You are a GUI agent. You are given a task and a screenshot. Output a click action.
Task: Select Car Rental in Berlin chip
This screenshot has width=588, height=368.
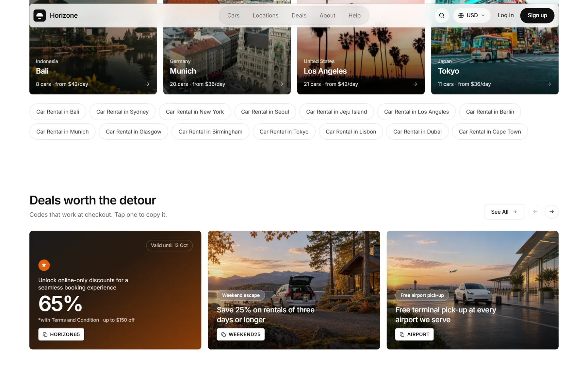point(490,112)
